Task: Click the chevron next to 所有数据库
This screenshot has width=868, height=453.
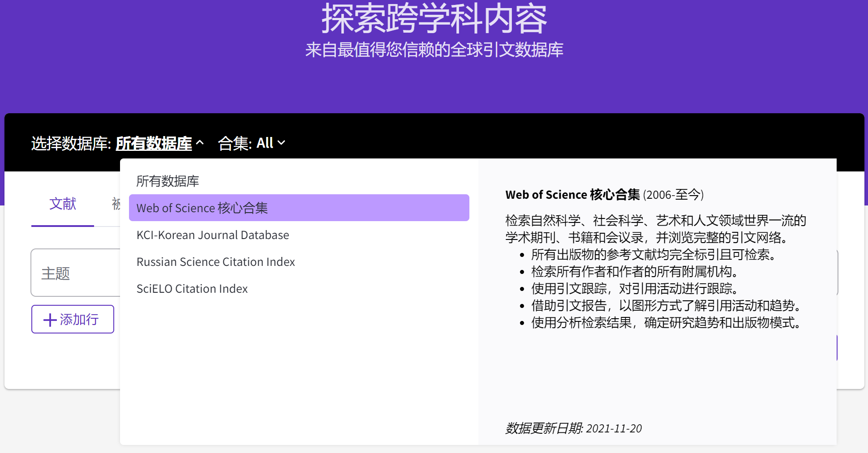Action: pos(200,143)
